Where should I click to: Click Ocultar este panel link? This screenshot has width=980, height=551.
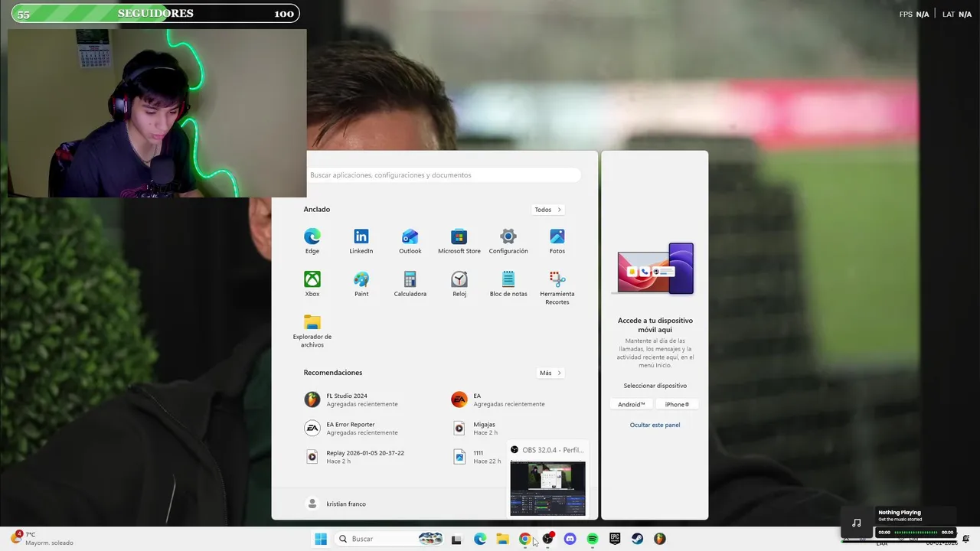[x=655, y=425]
